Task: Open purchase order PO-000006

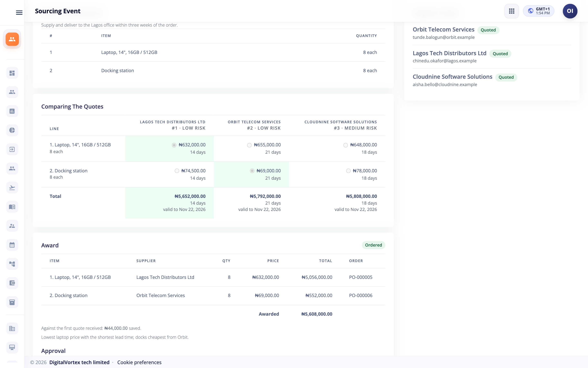Action: coord(361,295)
